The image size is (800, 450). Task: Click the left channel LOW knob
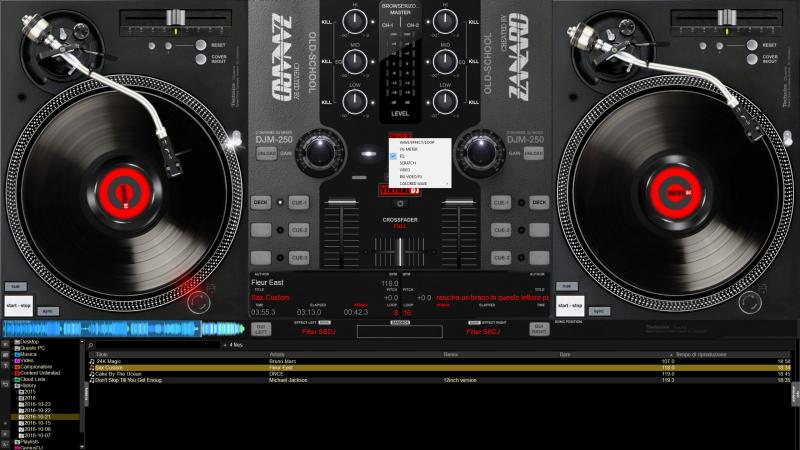355,101
